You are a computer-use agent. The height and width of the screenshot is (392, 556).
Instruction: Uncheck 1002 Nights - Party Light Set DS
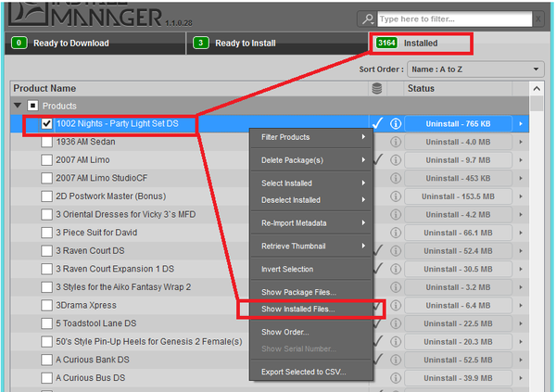[x=46, y=123]
